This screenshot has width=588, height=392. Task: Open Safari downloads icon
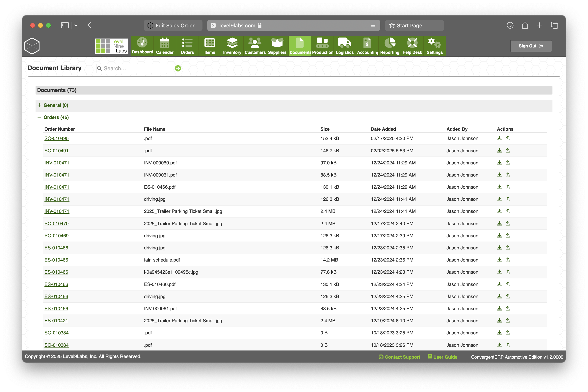(x=510, y=25)
